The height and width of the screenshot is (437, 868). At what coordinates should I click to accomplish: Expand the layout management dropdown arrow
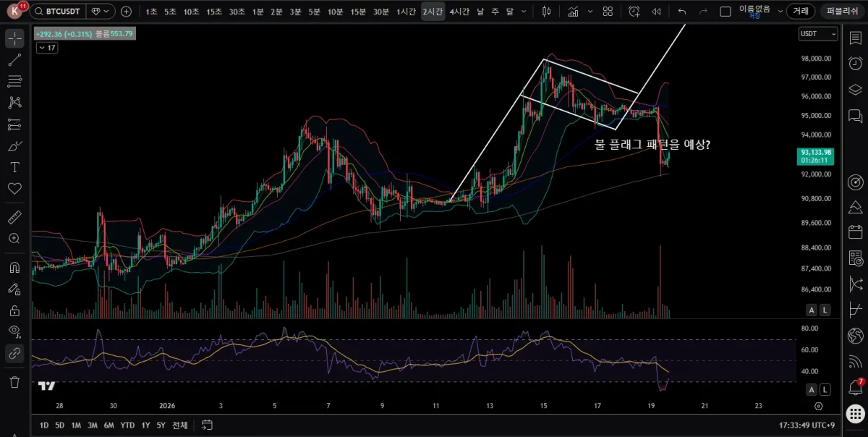point(779,11)
